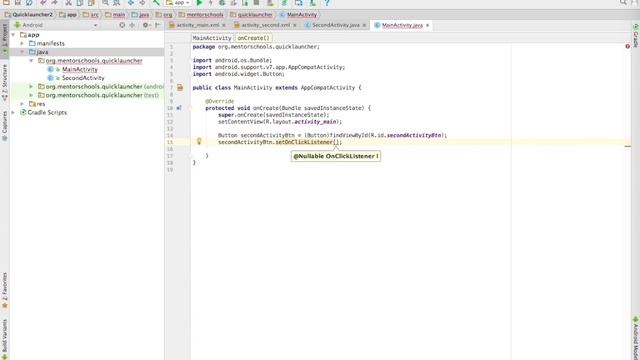Click the Help question mark icon
The image size is (640, 360).
pos(327,2)
